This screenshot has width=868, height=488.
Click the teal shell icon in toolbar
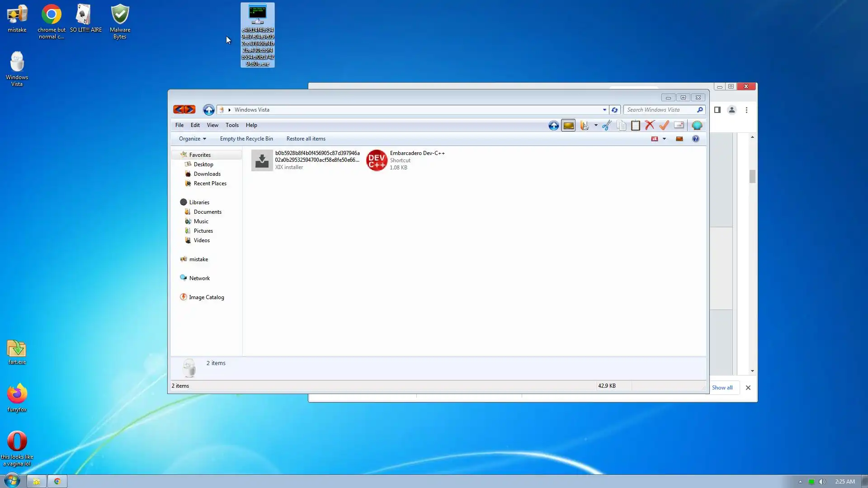tap(697, 126)
